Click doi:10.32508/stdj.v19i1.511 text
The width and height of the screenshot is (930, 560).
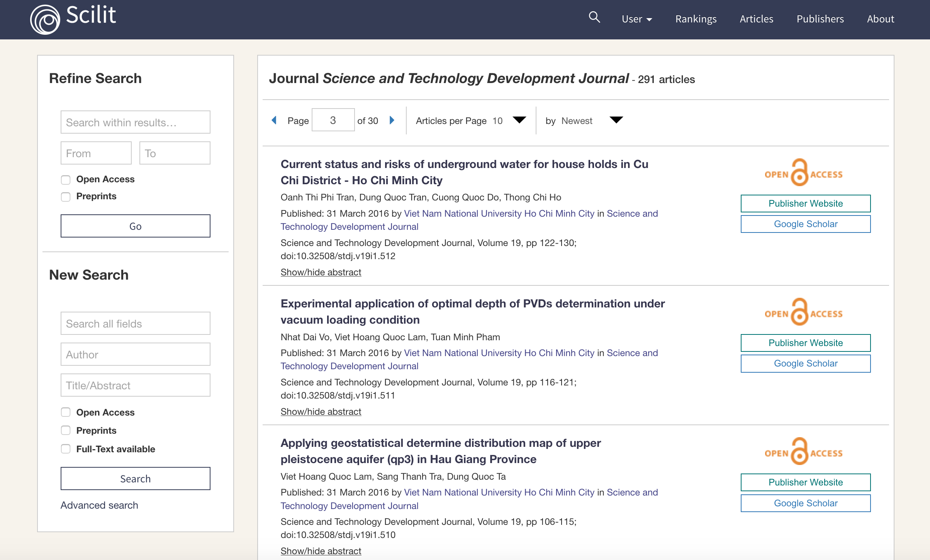[x=338, y=395]
